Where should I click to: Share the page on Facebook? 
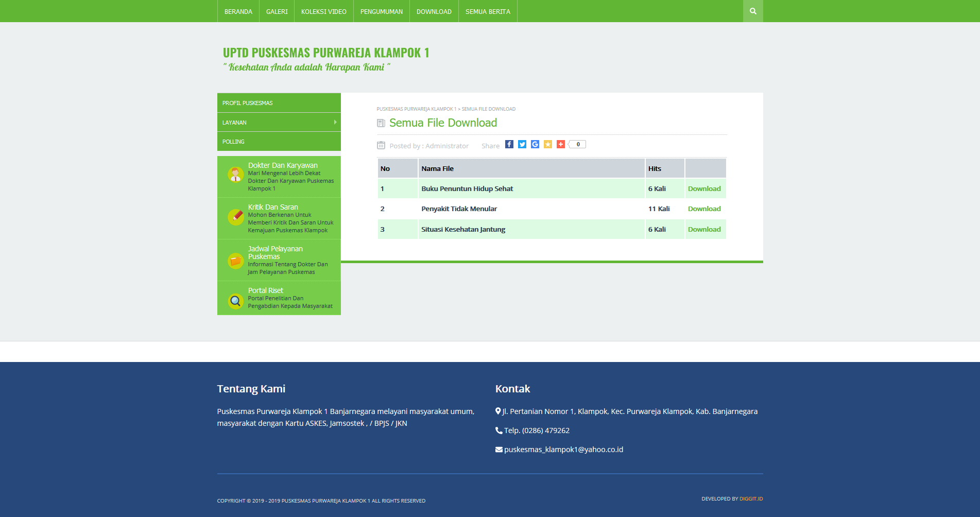pyautogui.click(x=509, y=145)
